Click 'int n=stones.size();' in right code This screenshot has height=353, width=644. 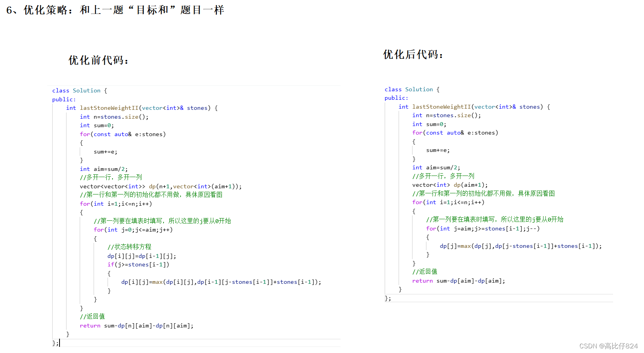(446, 115)
